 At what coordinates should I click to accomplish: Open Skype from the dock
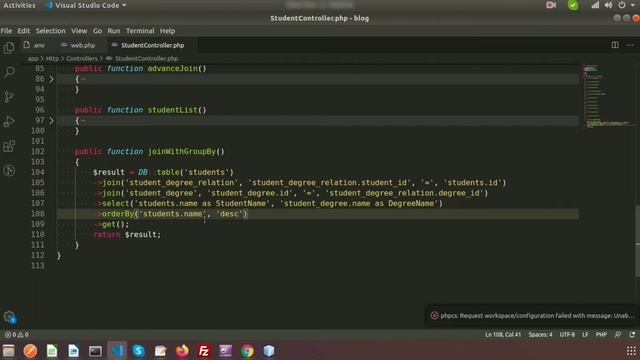tap(139, 351)
